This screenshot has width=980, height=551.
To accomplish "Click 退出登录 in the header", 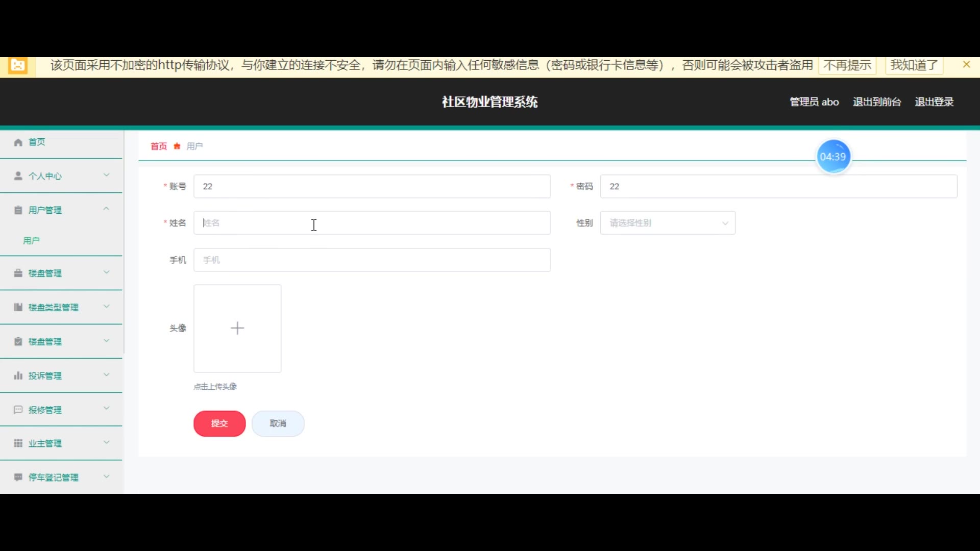I will (934, 102).
